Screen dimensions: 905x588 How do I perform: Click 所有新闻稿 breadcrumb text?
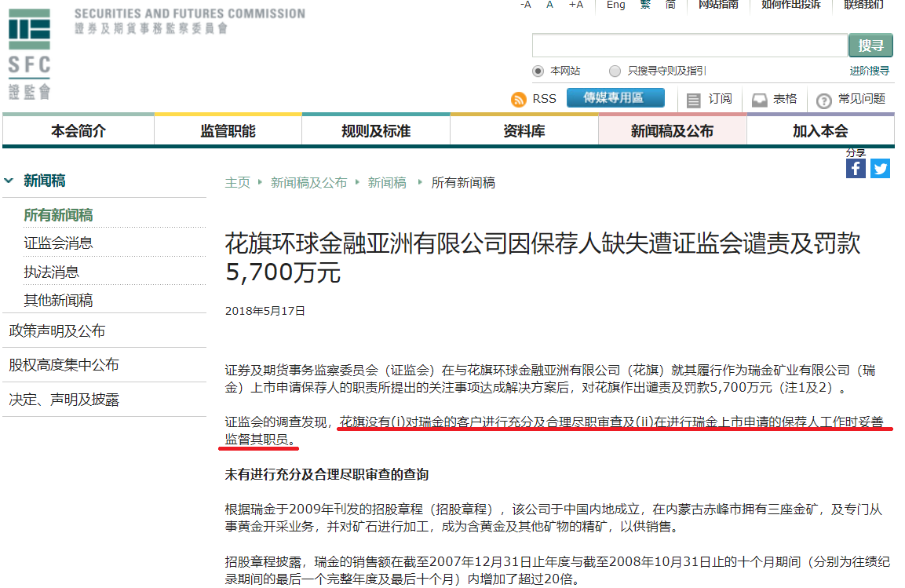(463, 183)
